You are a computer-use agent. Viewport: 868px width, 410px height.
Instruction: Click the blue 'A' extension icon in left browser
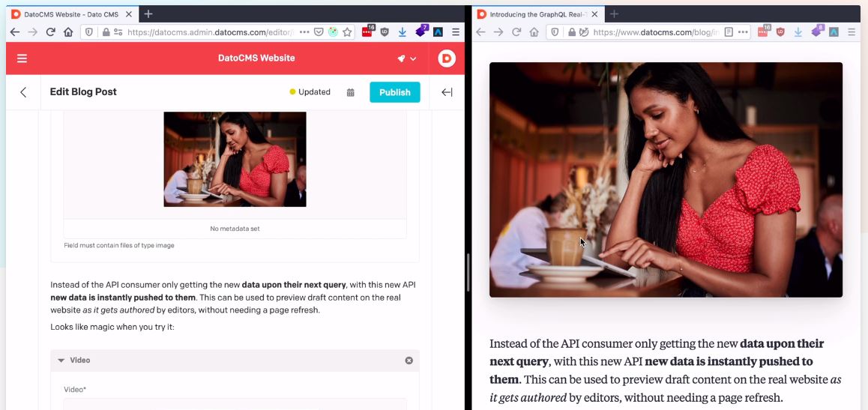[438, 32]
